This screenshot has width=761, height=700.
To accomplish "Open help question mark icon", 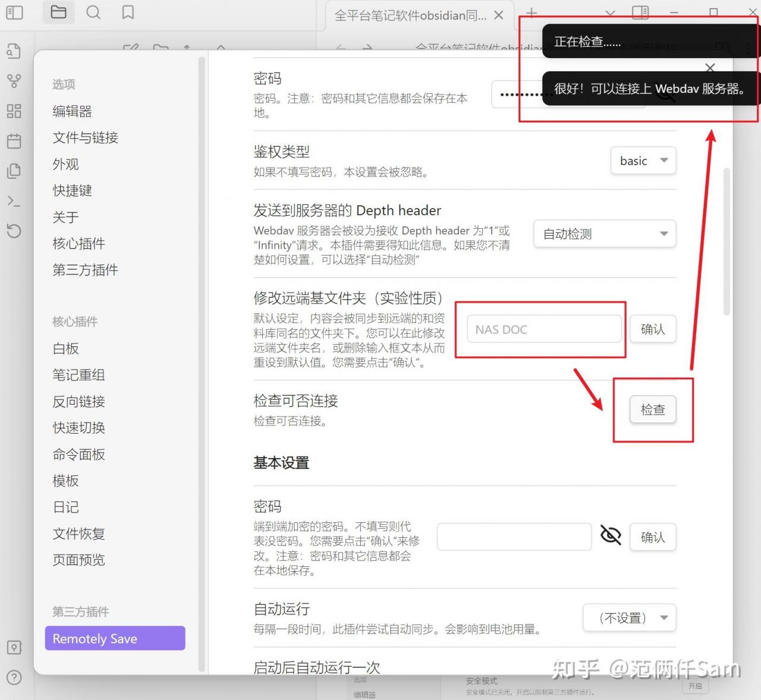I will pos(14,677).
